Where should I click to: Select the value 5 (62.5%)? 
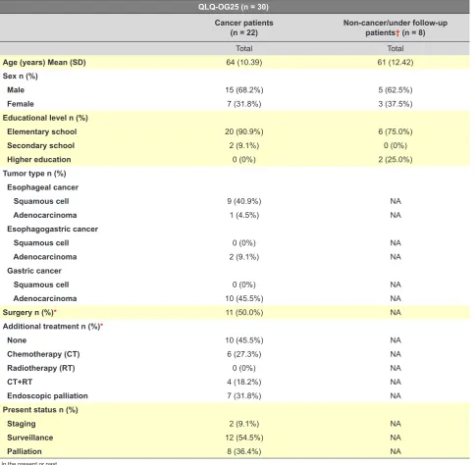point(396,90)
